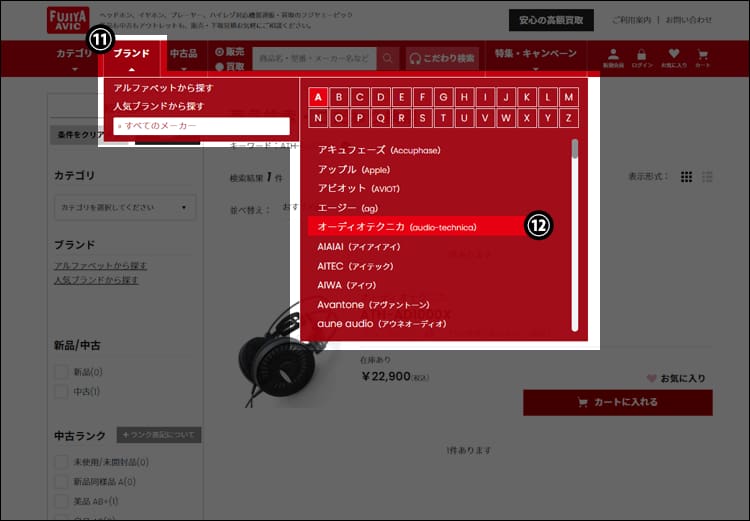Select AIAIAI brand entry

(359, 247)
